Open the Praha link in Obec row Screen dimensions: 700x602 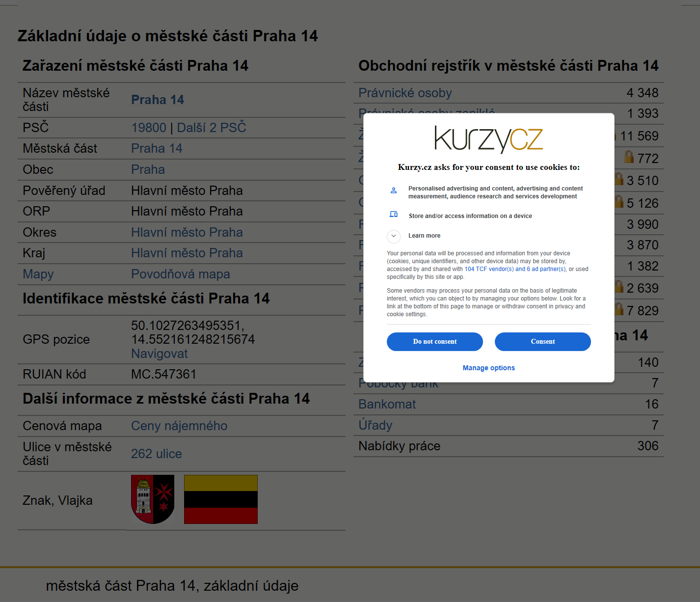(148, 169)
